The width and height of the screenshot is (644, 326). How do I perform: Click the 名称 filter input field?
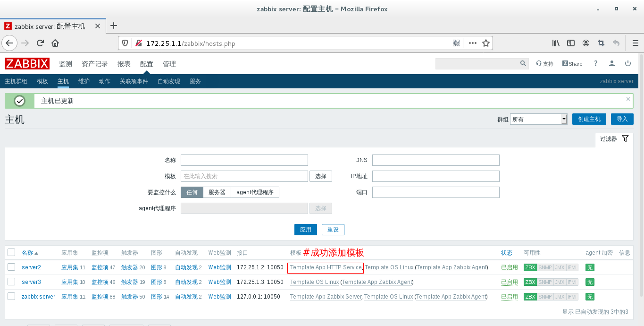[x=244, y=160]
